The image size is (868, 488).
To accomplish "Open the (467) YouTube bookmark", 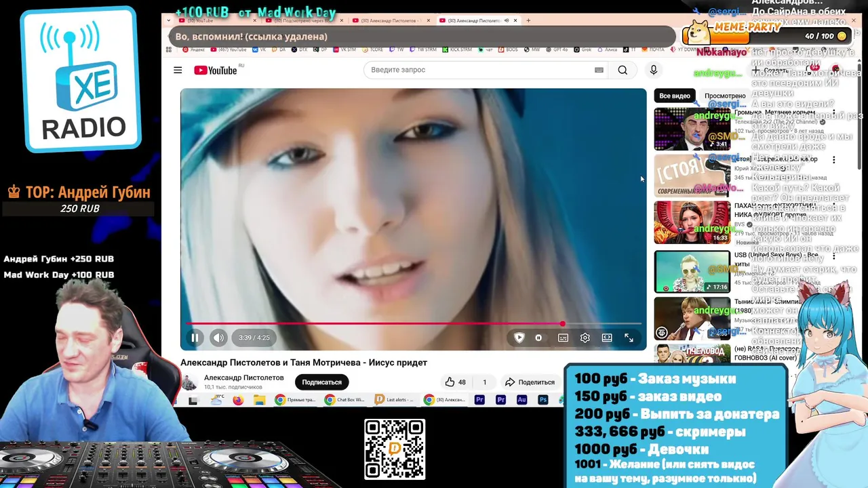I will click(229, 49).
